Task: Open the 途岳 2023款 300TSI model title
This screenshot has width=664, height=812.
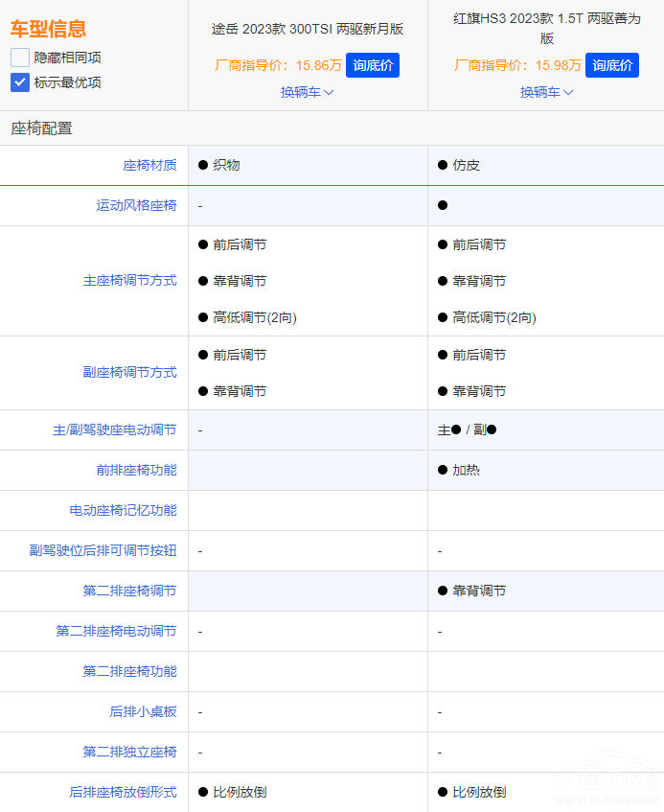Action: pyautogui.click(x=308, y=29)
